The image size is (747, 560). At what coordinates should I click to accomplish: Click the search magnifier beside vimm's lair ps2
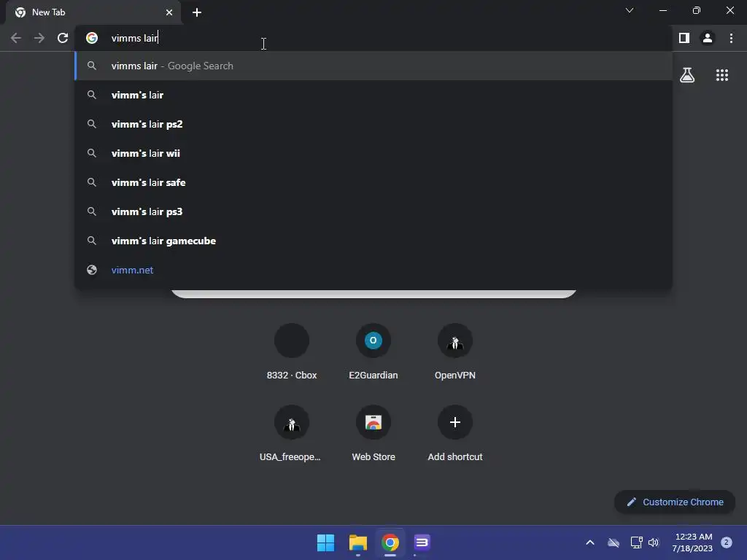click(x=92, y=124)
